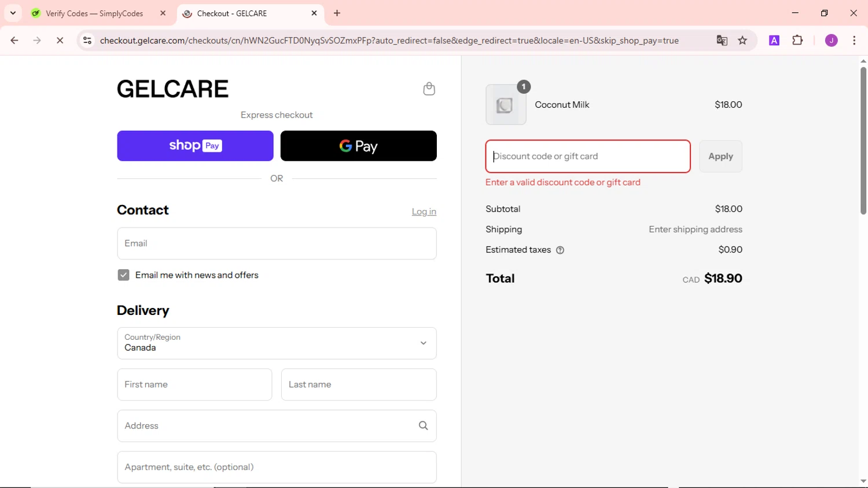Image resolution: width=868 pixels, height=488 pixels.
Task: Open the Chrome profile avatar J
Action: 831,41
